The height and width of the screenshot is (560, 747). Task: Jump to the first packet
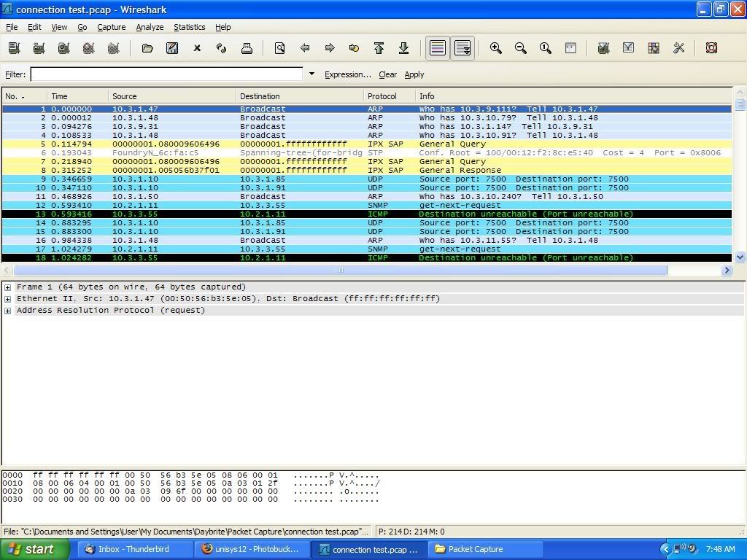pyautogui.click(x=379, y=48)
